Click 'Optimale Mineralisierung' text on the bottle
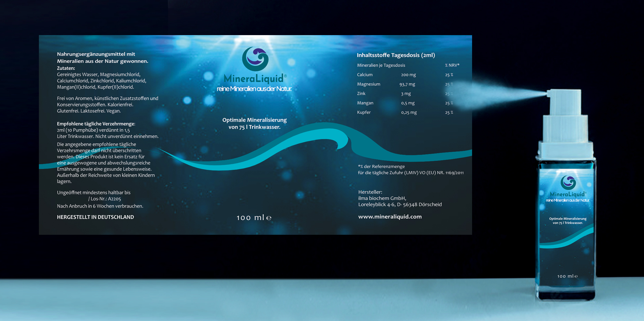Screen dimensions: 644x321 568,219
